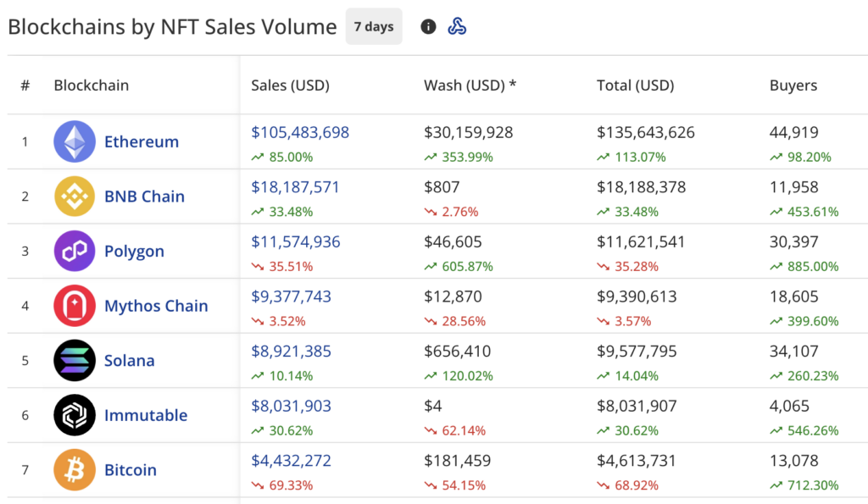
Task: Click the Polygon logo icon
Action: [x=75, y=252]
